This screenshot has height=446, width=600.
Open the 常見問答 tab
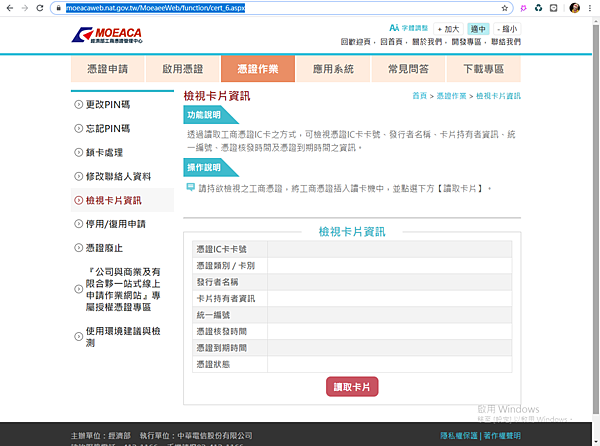408,69
